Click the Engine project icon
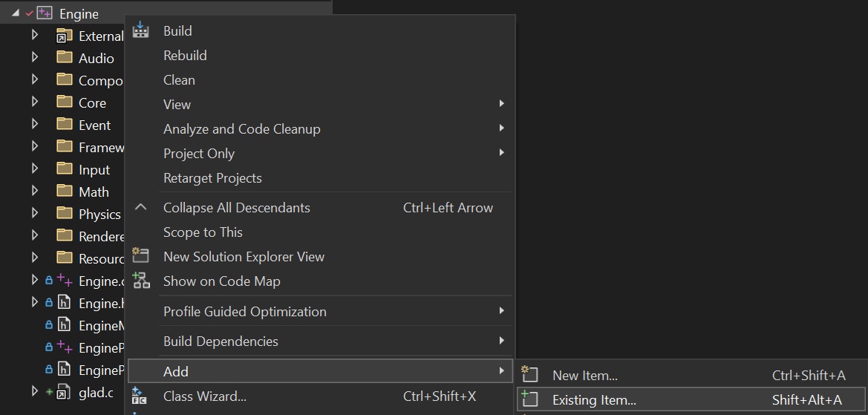This screenshot has height=415, width=868. coord(45,13)
